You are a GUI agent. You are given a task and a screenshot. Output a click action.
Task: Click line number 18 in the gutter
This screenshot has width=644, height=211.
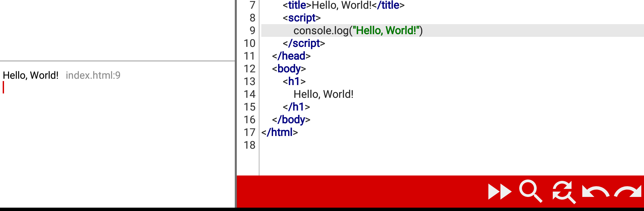(250, 145)
